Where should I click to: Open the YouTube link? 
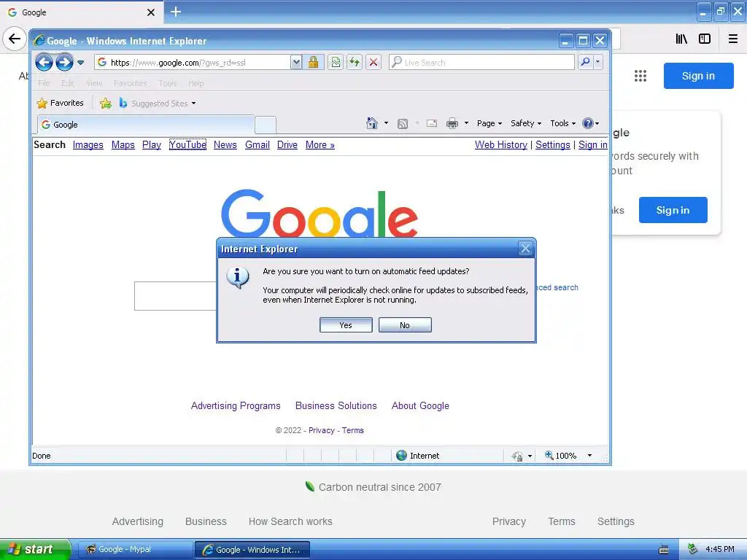pyautogui.click(x=187, y=145)
